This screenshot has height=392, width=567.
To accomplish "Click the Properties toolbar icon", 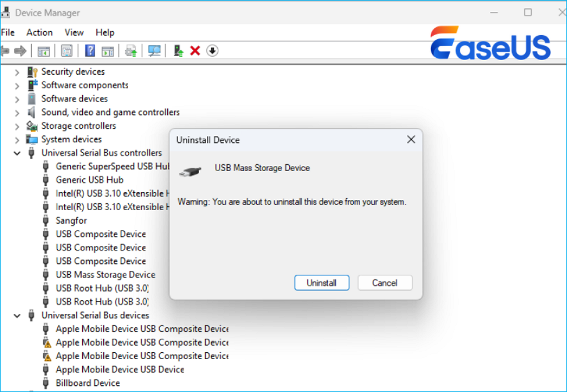I will pyautogui.click(x=67, y=51).
